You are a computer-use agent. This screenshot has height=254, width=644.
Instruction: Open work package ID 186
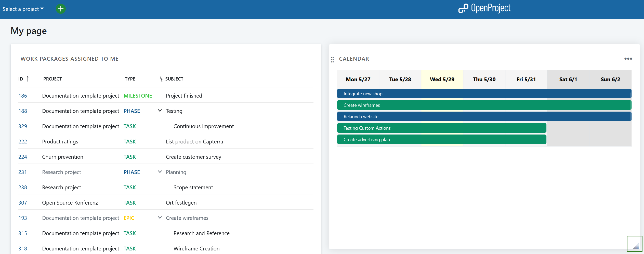click(23, 96)
